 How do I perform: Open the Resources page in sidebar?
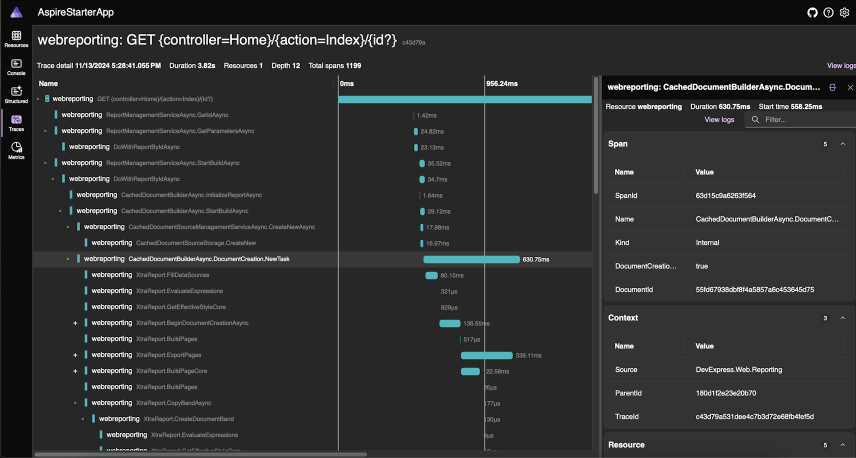pyautogui.click(x=15, y=39)
